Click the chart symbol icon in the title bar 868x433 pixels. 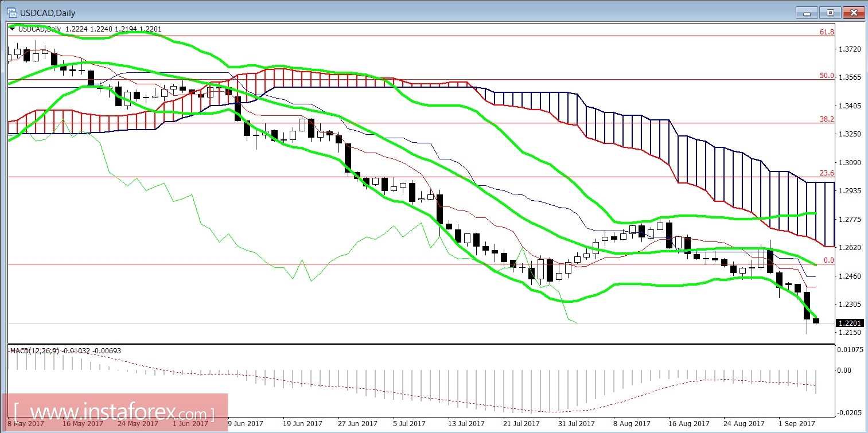(11, 12)
